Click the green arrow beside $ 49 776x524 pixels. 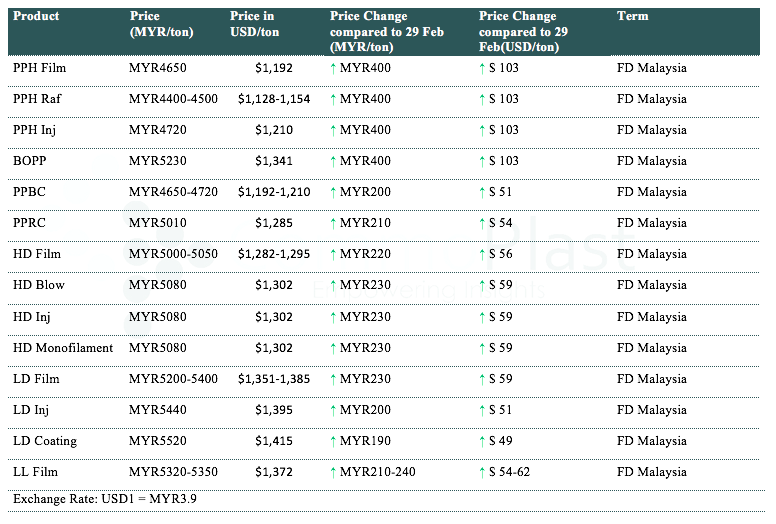click(482, 441)
